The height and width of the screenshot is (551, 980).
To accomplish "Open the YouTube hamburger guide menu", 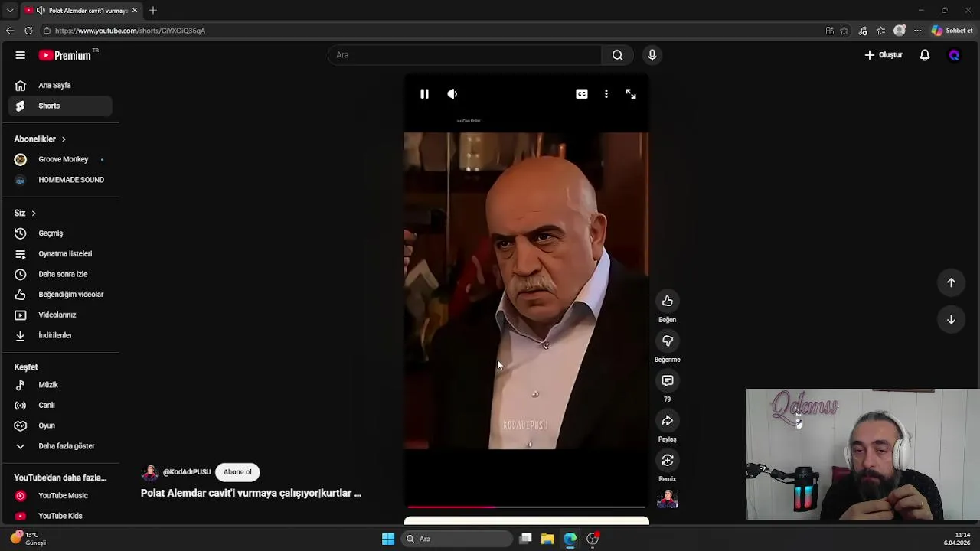I will tap(21, 55).
